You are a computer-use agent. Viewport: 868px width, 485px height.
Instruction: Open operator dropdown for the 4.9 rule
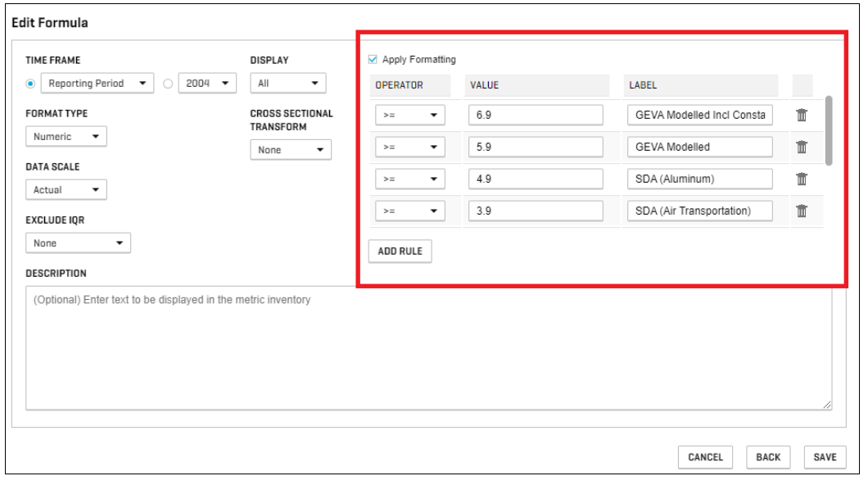point(410,179)
